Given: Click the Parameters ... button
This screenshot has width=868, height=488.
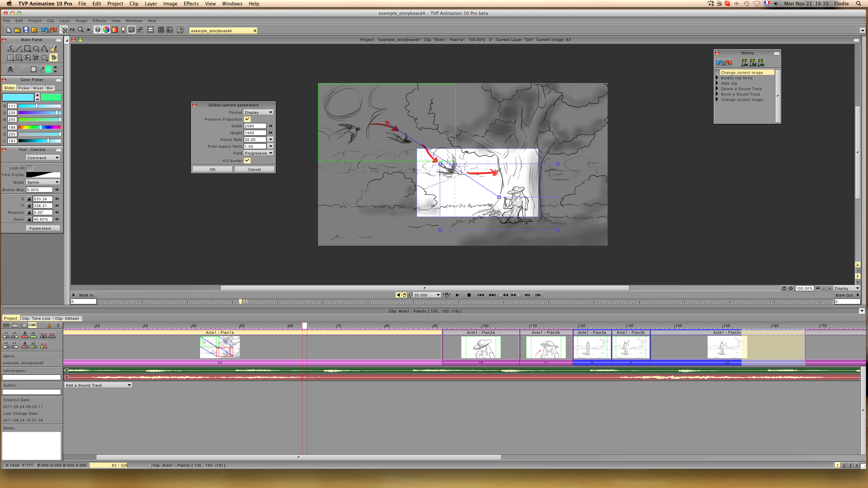Looking at the screenshot, I should click(43, 228).
